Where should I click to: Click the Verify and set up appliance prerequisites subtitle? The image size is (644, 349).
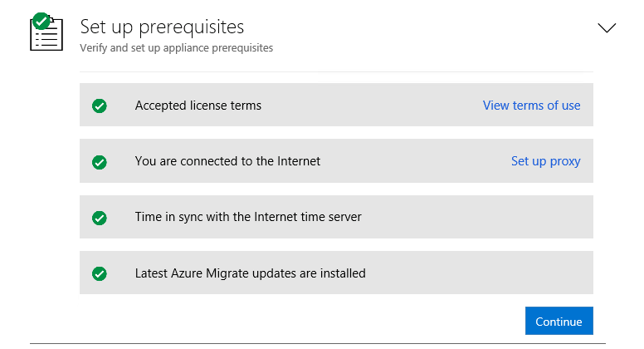point(176,48)
